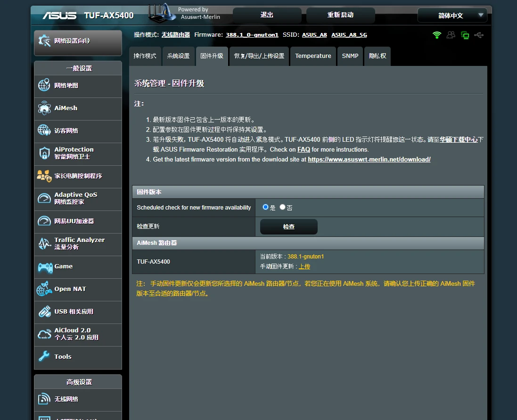Click the AiCloud 2.0 cloud icon
The height and width of the screenshot is (420, 517).
pos(44,334)
